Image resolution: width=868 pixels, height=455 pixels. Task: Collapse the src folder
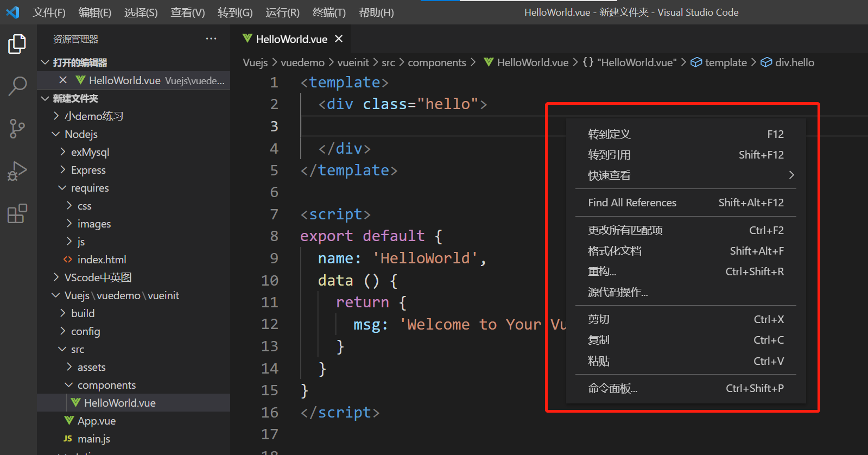point(62,349)
